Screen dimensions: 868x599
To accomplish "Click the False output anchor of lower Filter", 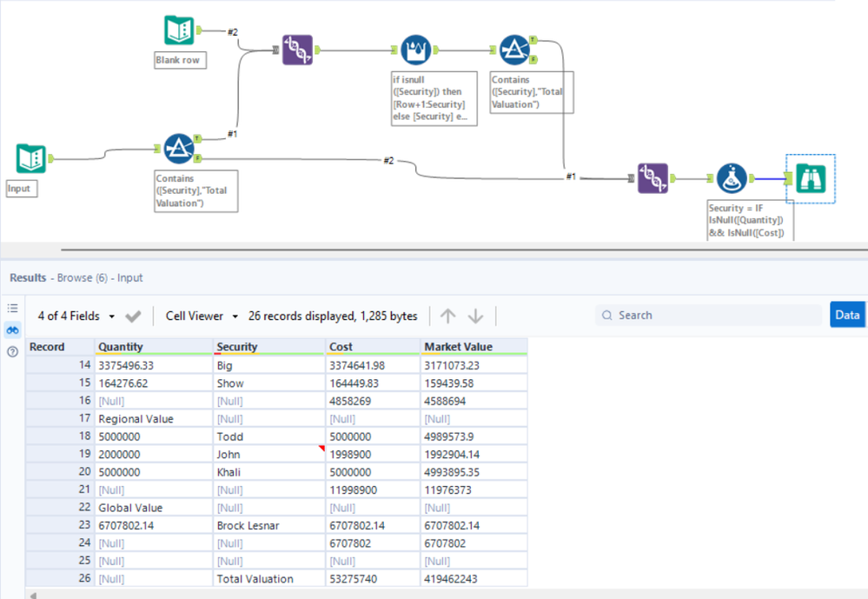I will click(x=197, y=158).
